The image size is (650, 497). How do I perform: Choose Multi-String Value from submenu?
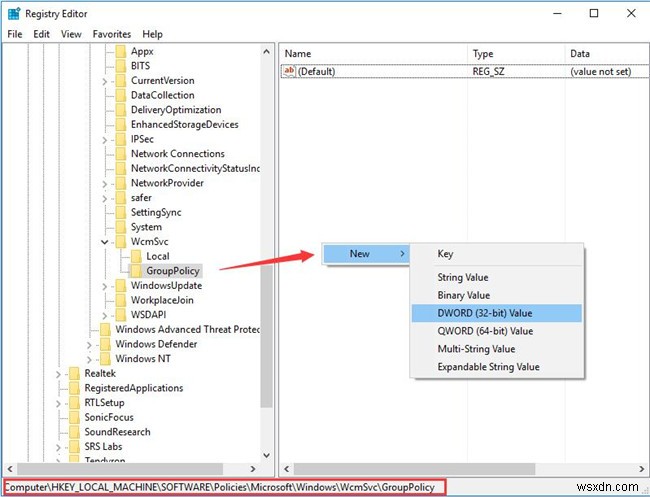coord(497,349)
